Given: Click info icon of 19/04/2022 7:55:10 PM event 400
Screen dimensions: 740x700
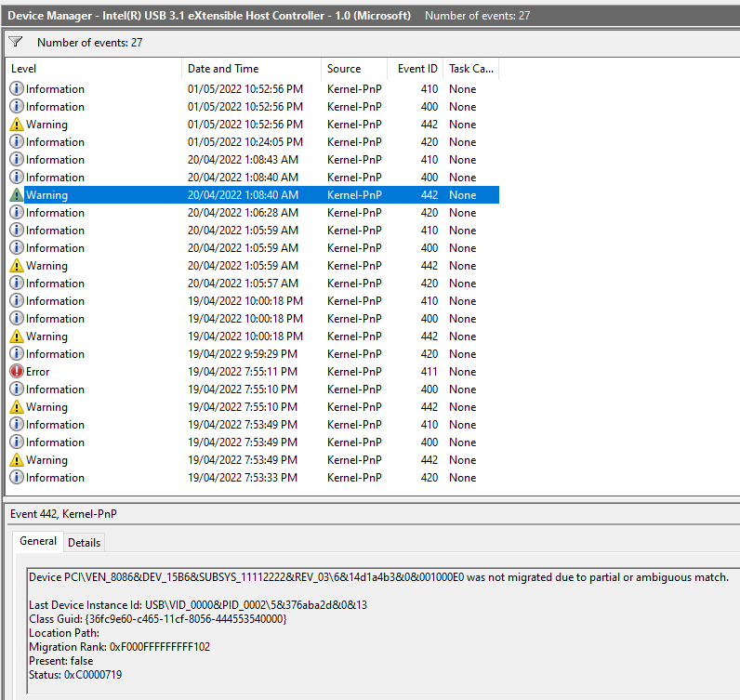Looking at the screenshot, I should (x=17, y=389).
